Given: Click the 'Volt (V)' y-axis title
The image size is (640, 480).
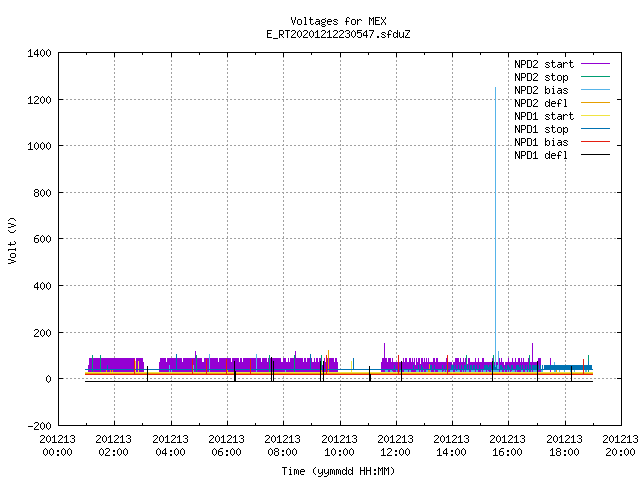Looking at the screenshot, I should click(x=12, y=240).
